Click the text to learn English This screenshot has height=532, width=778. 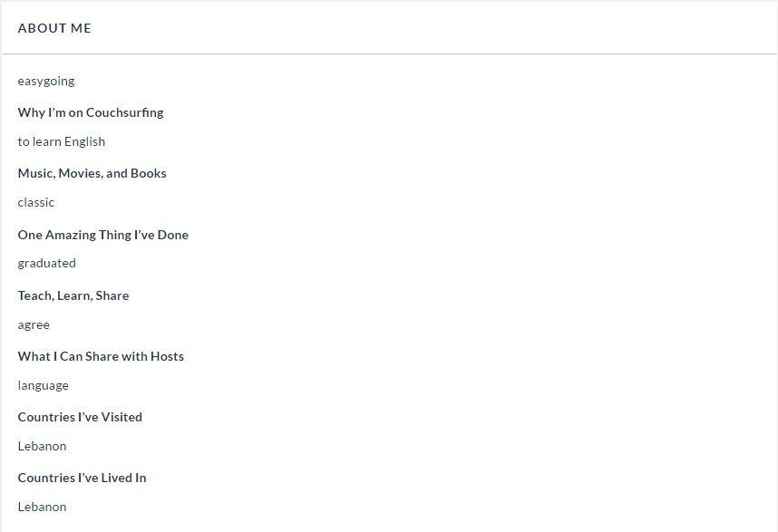tap(62, 141)
